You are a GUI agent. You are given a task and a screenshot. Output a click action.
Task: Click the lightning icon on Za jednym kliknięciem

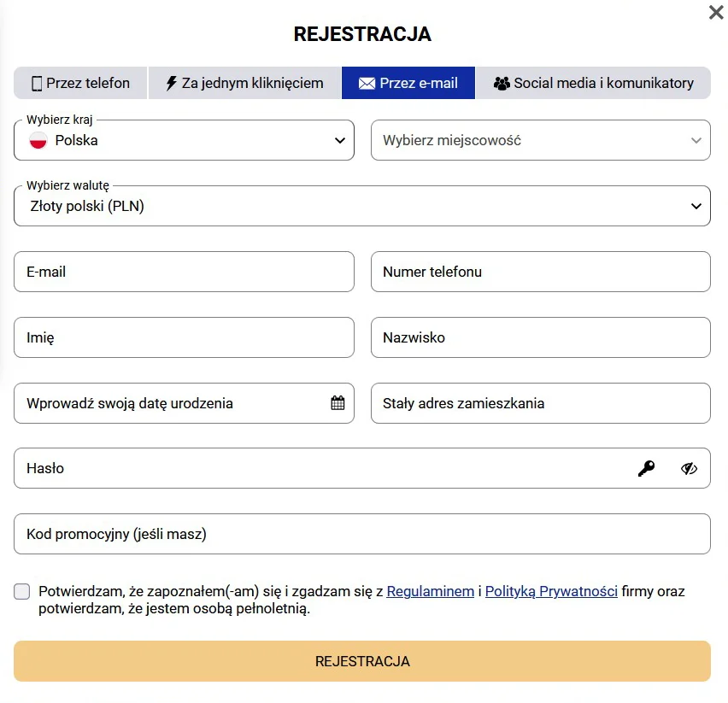coord(170,83)
